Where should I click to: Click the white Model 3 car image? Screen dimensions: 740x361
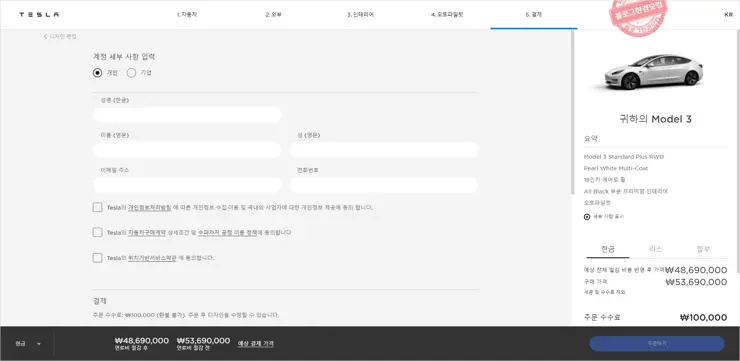pos(655,72)
